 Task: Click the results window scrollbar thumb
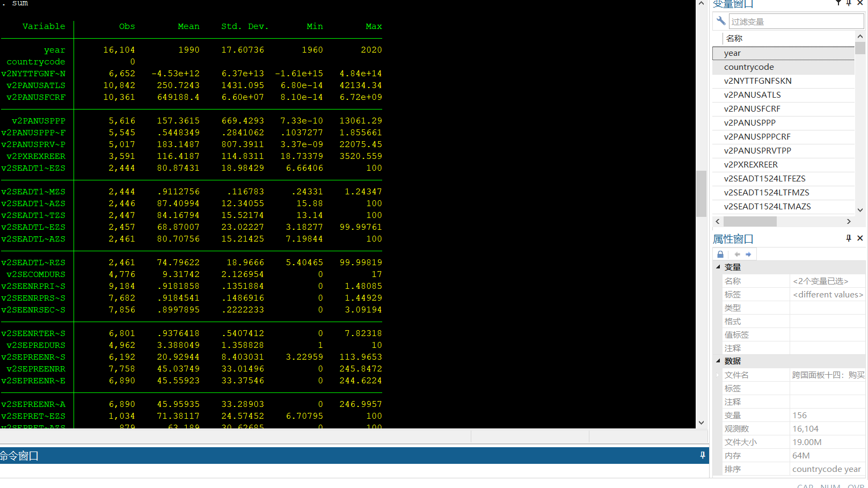[x=701, y=193]
